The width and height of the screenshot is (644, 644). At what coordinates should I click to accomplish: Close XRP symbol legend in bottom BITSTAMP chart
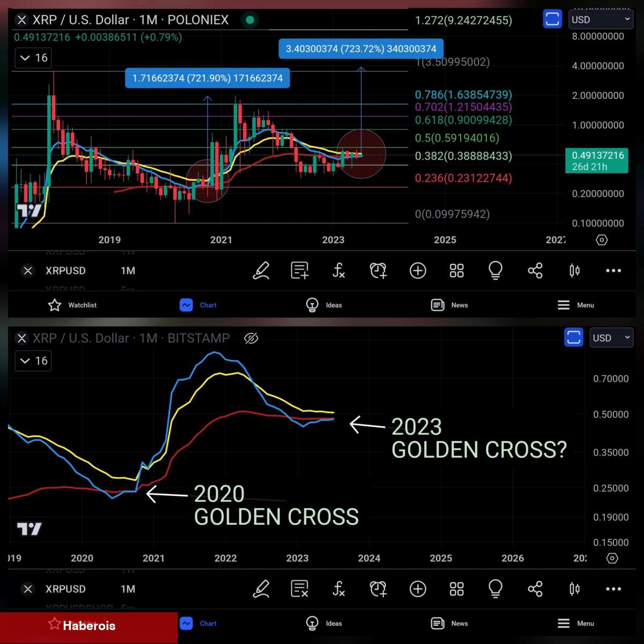click(21, 338)
